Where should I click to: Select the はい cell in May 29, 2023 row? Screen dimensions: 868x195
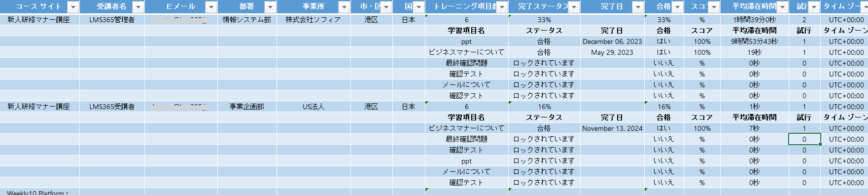pyautogui.click(x=664, y=52)
